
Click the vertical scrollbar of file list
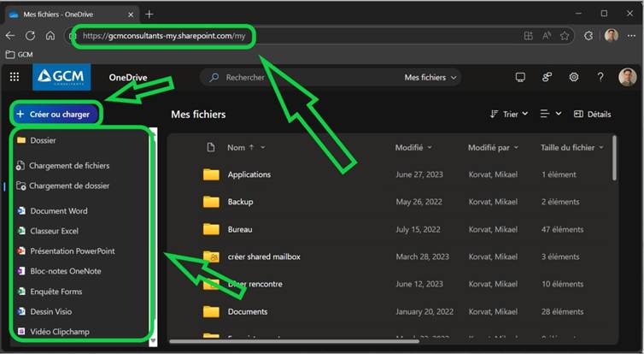pyautogui.click(x=614, y=159)
